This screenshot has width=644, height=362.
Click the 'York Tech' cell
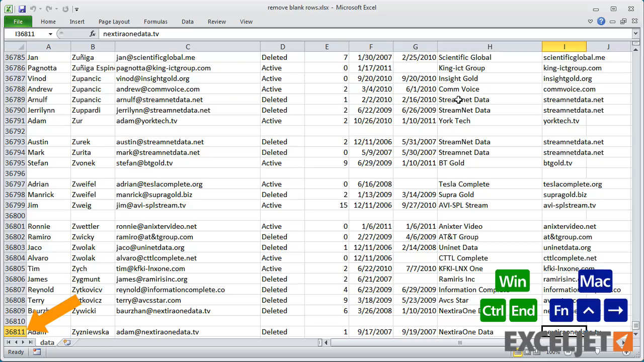[x=490, y=121]
